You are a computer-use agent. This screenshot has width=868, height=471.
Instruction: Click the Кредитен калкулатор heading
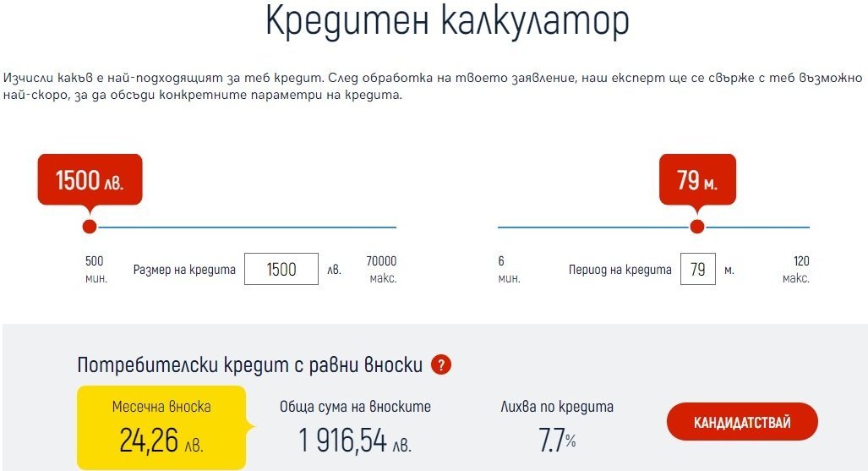click(x=447, y=23)
